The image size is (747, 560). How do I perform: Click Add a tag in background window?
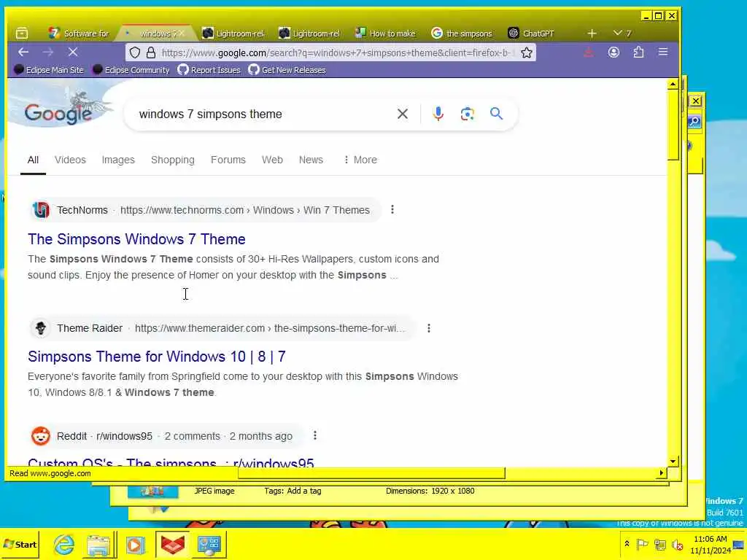click(304, 491)
